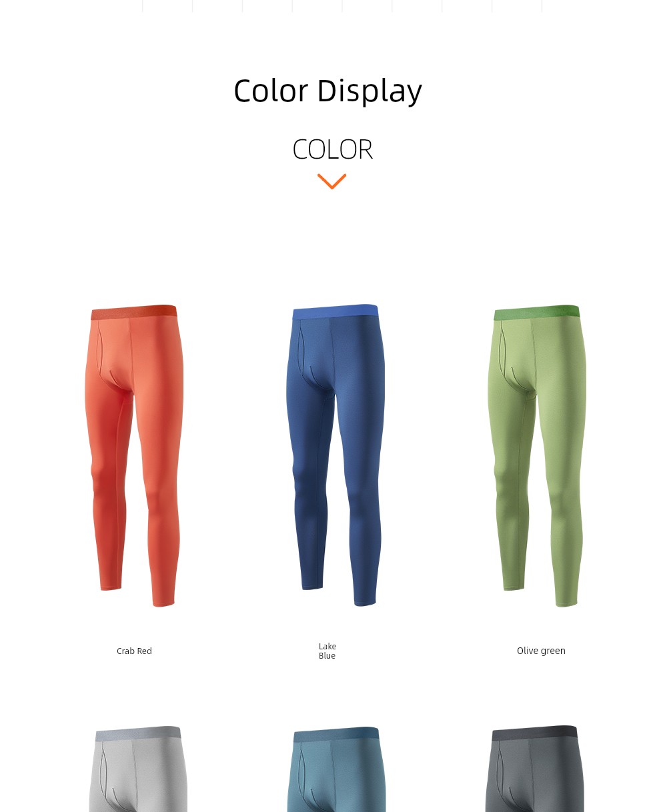Pick the dark red waistband on orange leggings
The width and height of the screenshot is (667, 812).
pyautogui.click(x=134, y=312)
